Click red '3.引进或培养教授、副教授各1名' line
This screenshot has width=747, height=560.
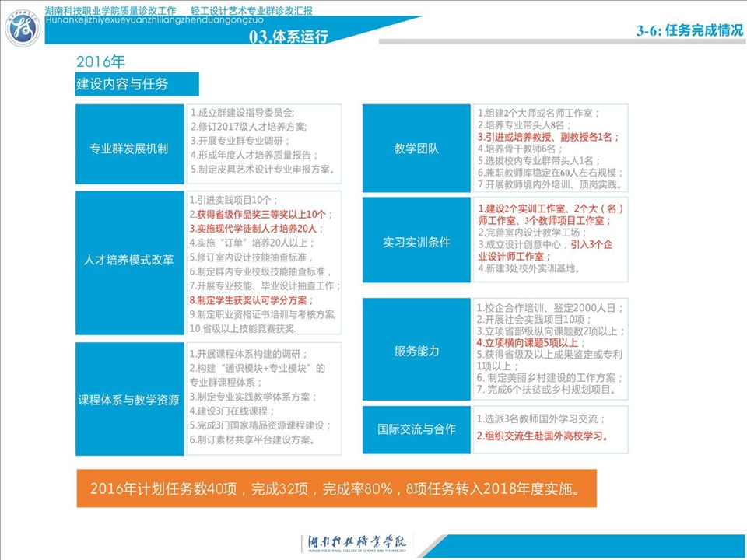click(549, 137)
